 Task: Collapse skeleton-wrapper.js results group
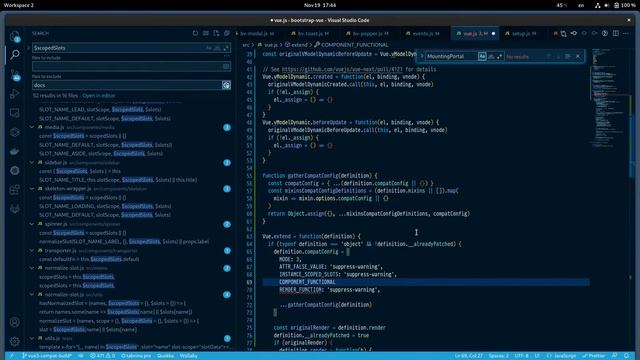[x=32, y=189]
